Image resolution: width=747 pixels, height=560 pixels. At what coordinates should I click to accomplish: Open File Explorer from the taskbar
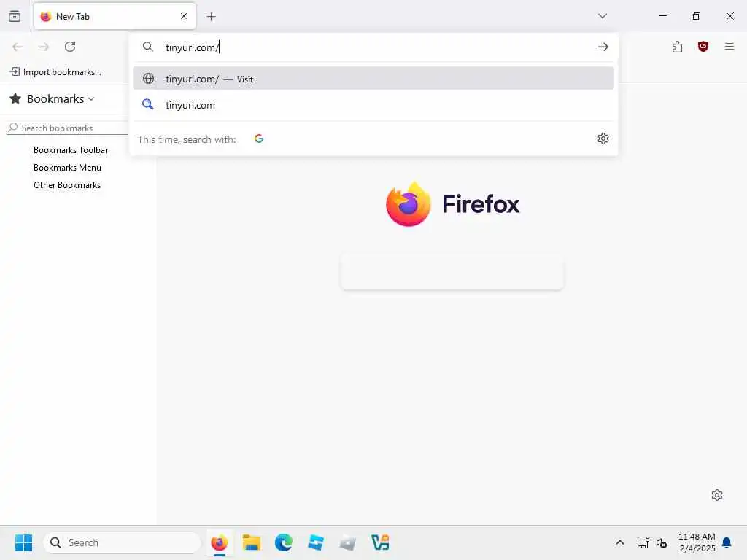tap(252, 542)
